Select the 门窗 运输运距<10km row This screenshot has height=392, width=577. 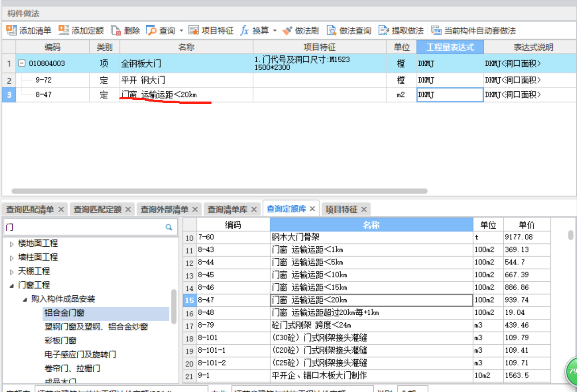click(x=367, y=275)
